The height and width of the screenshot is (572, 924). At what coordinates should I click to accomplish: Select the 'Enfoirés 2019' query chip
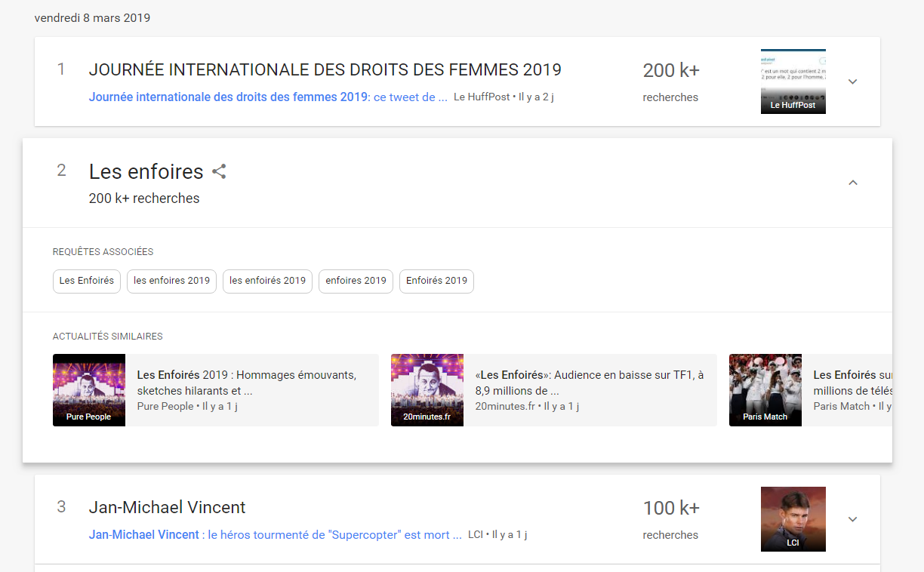436,281
